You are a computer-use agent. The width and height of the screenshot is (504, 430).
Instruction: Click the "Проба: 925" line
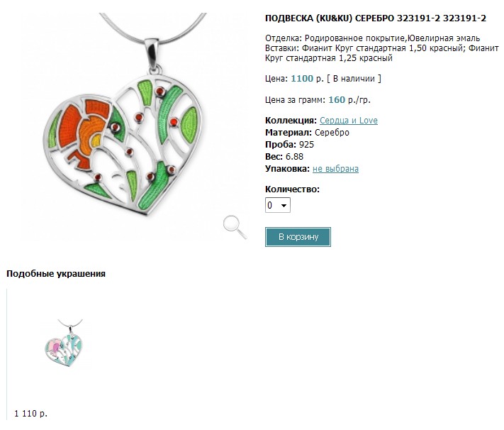pos(289,145)
